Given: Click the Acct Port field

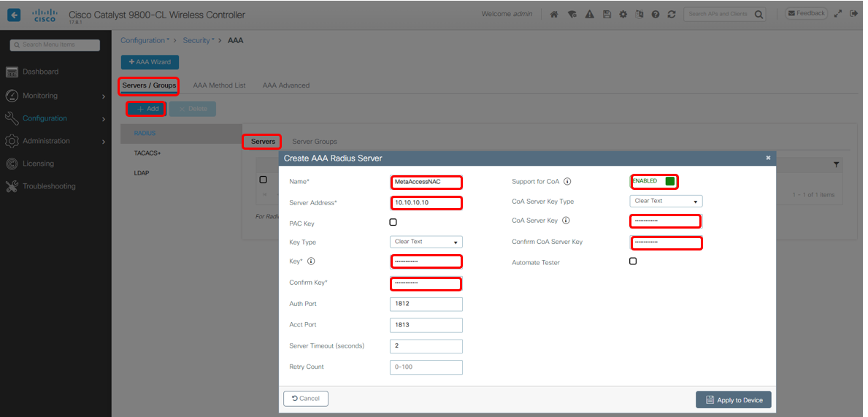Looking at the screenshot, I should coord(426,325).
